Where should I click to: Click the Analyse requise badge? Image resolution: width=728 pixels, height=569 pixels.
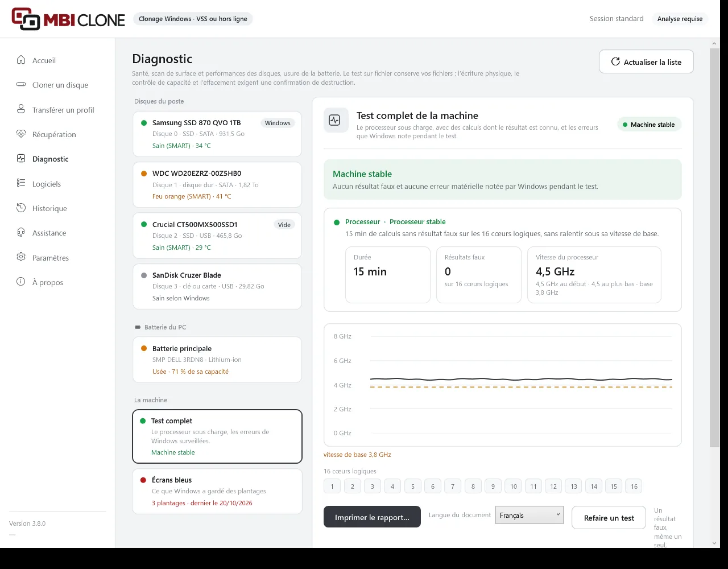click(680, 19)
